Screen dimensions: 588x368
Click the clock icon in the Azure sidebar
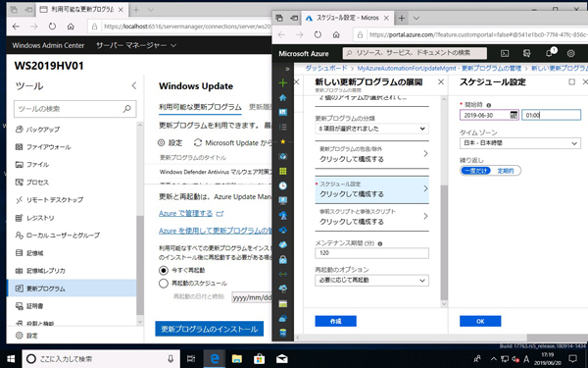click(x=283, y=185)
